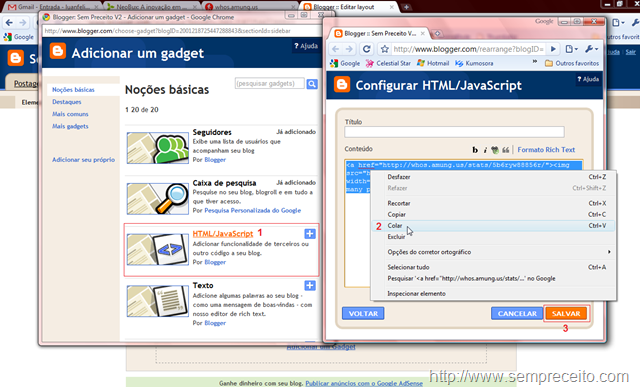Choose Selecionar tudo in the context menu
The image size is (640, 387).
click(493, 267)
